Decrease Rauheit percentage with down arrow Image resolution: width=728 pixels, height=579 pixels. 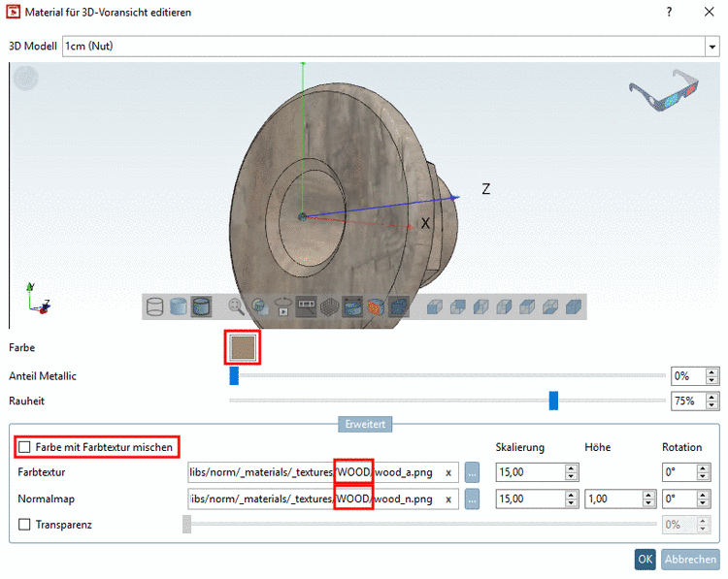pyautogui.click(x=711, y=404)
